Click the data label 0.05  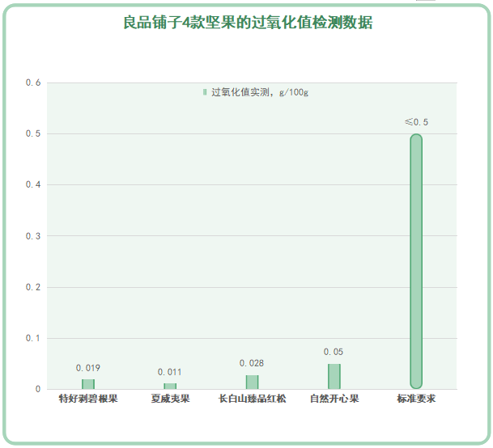(x=334, y=352)
